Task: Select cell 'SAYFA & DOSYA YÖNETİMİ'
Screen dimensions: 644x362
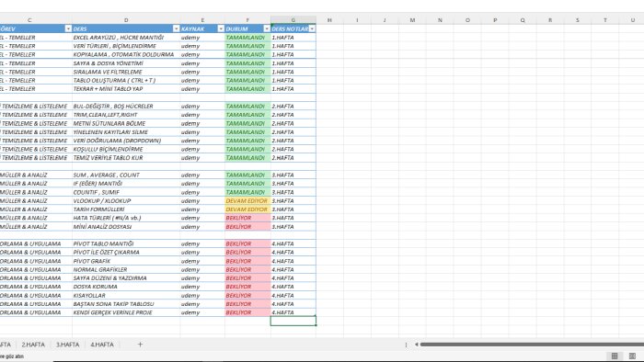Action: 126,63
